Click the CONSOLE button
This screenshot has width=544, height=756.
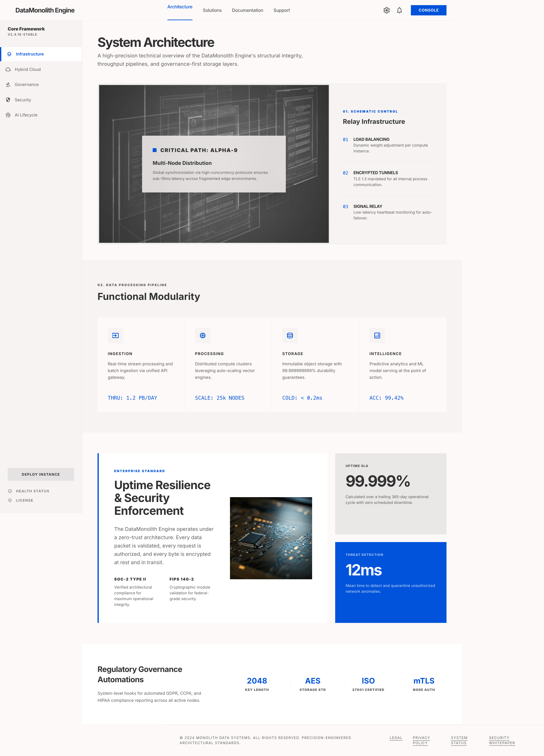(x=429, y=10)
